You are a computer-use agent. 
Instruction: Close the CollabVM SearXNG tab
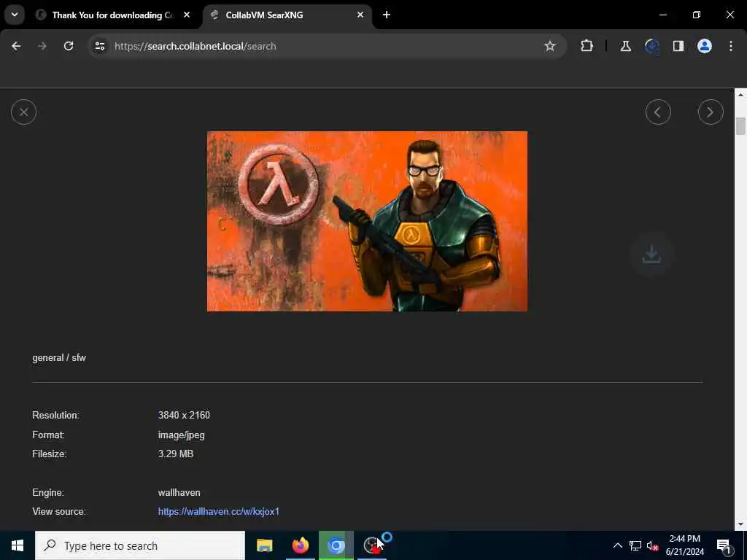click(x=360, y=15)
